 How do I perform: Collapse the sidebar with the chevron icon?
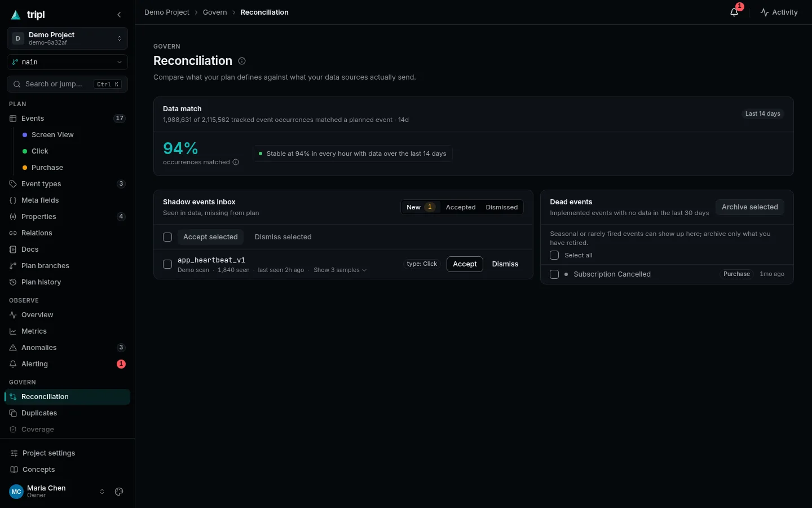119,15
